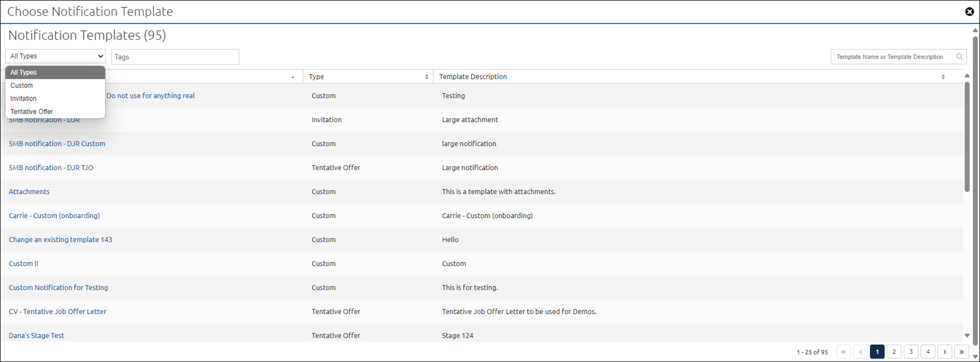Open Change an existing template 143
This screenshot has height=362, width=980.
tap(60, 240)
